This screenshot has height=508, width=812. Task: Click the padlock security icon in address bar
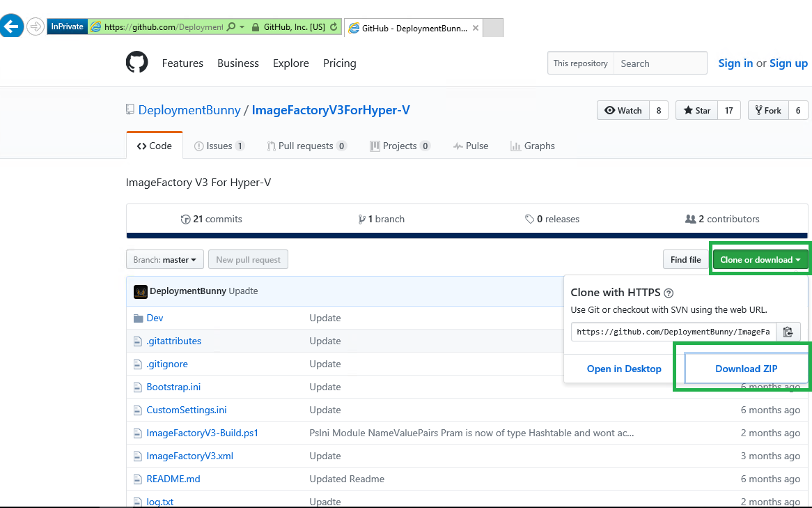tap(256, 27)
